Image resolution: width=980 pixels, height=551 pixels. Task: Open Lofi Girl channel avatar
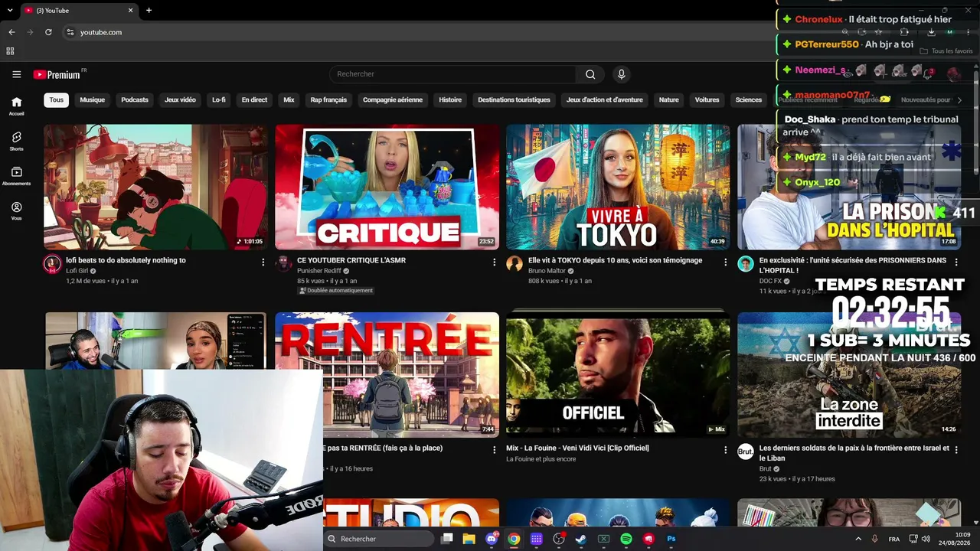coord(52,264)
